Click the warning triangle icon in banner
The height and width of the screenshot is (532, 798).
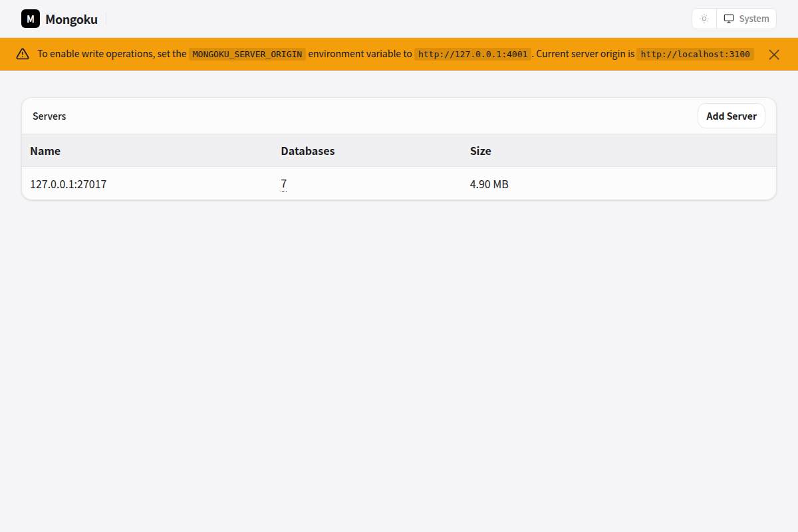point(23,54)
